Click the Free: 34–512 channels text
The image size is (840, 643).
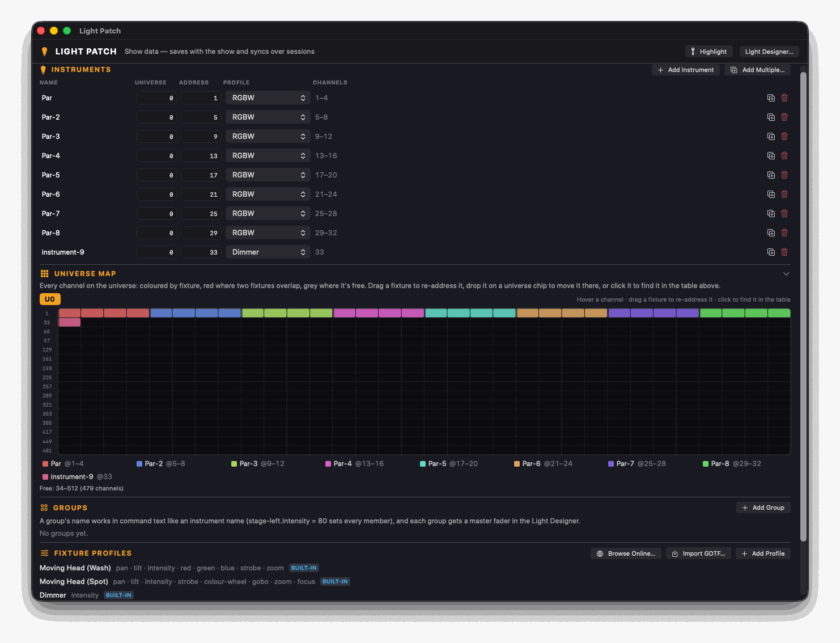(82, 488)
